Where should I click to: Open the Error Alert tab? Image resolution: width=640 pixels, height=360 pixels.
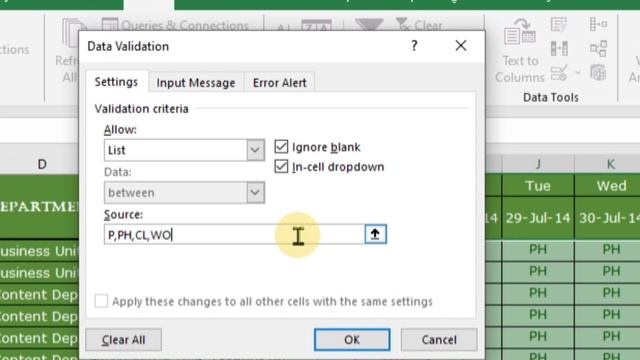pyautogui.click(x=280, y=83)
